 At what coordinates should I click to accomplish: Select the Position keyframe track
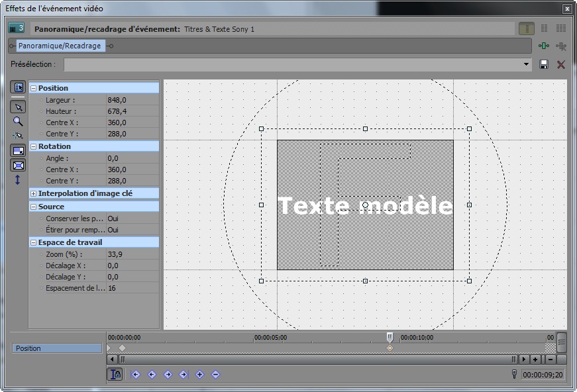click(57, 348)
